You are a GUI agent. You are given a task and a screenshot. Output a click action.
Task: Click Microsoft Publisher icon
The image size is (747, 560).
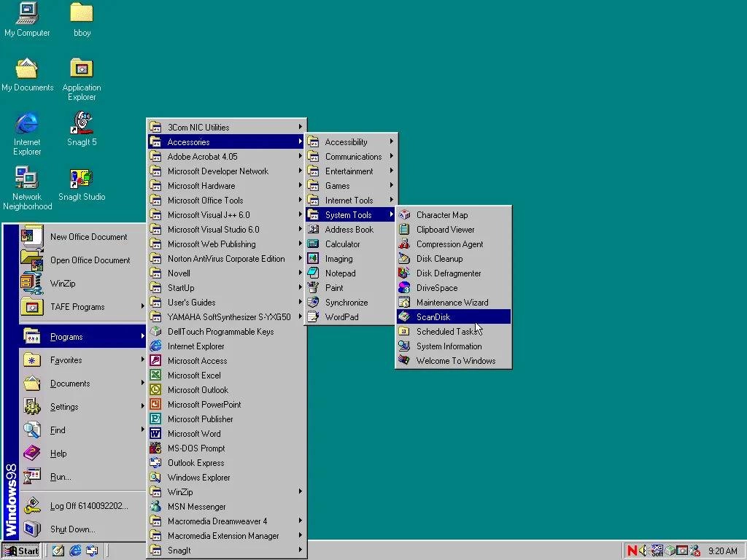(155, 419)
